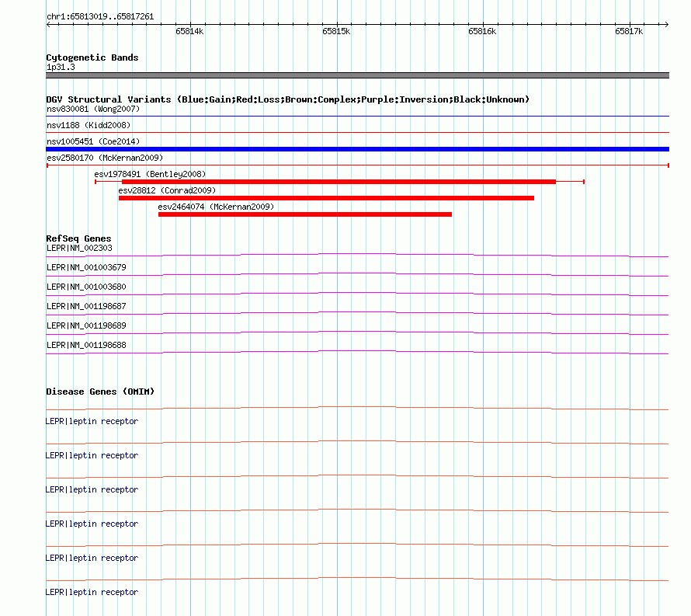Click the 1p31.3 band label
Screen dimensions: 691x616
pyautogui.click(x=61, y=67)
